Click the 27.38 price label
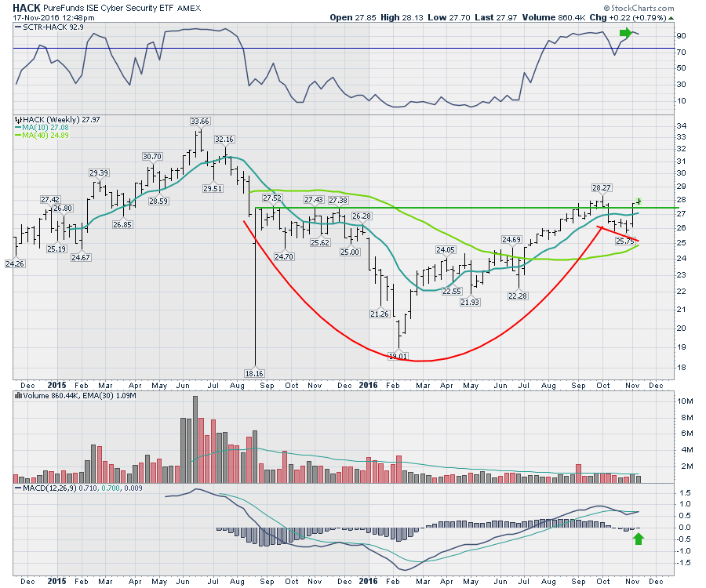This screenshot has height=588, width=706. tap(338, 200)
